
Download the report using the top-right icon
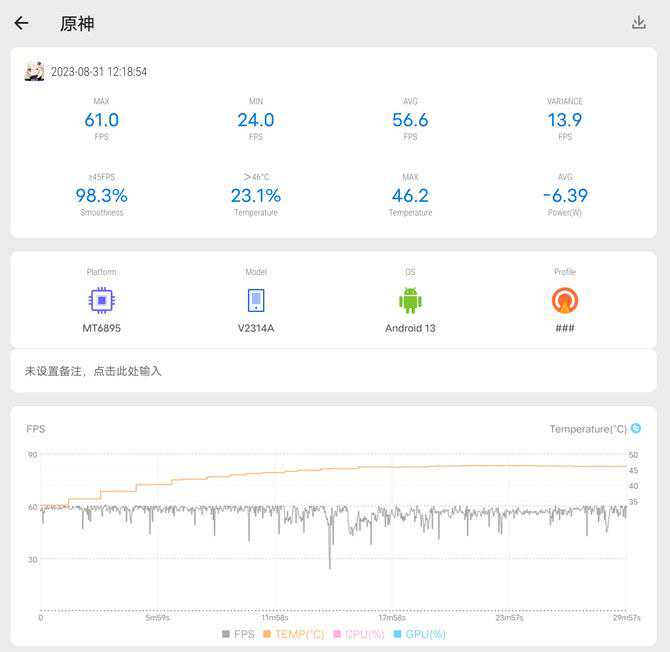pos(639,23)
